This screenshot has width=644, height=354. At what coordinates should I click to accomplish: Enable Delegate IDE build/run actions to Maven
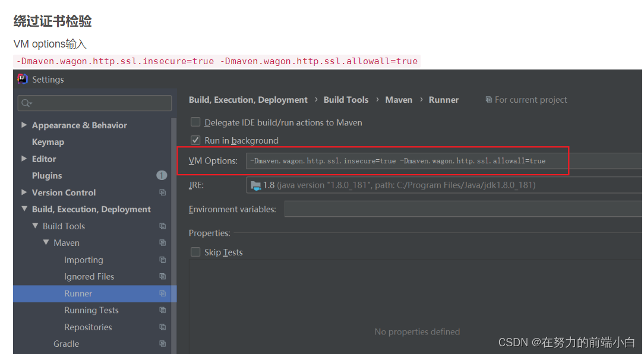[195, 122]
